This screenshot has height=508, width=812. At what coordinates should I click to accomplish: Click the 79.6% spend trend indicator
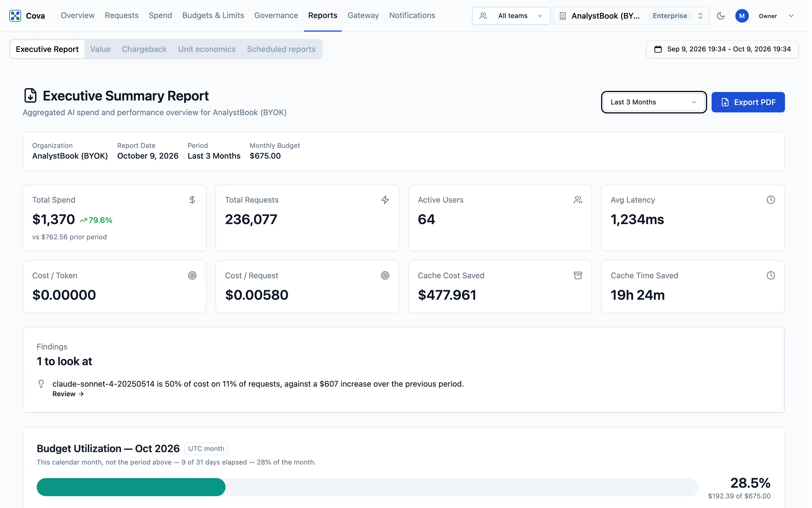(96, 220)
